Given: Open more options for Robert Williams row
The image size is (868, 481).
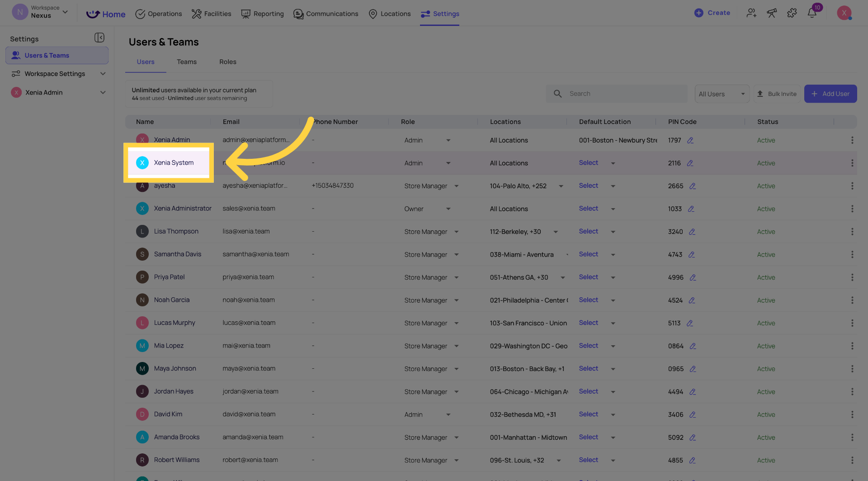Looking at the screenshot, I should tap(852, 460).
